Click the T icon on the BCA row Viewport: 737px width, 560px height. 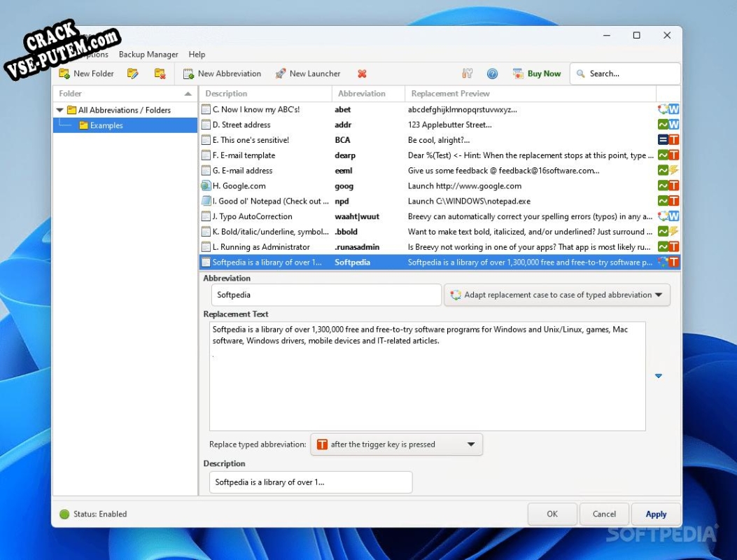pos(673,140)
